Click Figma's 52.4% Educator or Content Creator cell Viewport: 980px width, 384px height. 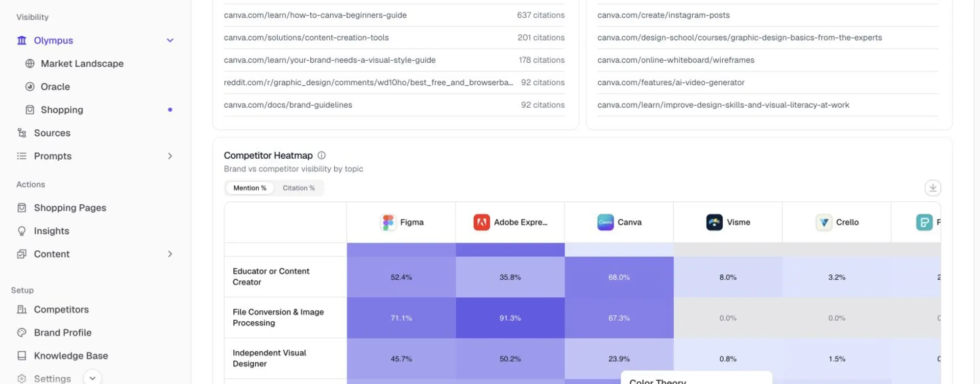point(401,277)
